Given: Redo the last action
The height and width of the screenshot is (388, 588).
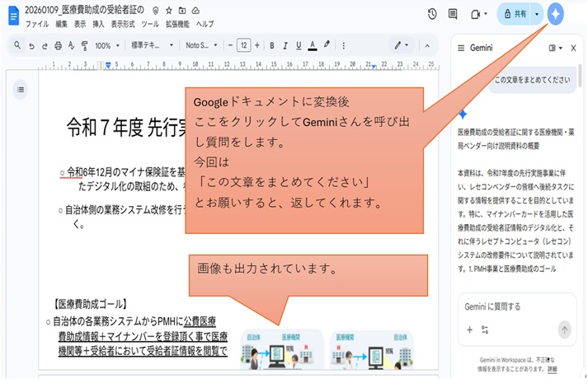Looking at the screenshot, I should (x=45, y=45).
